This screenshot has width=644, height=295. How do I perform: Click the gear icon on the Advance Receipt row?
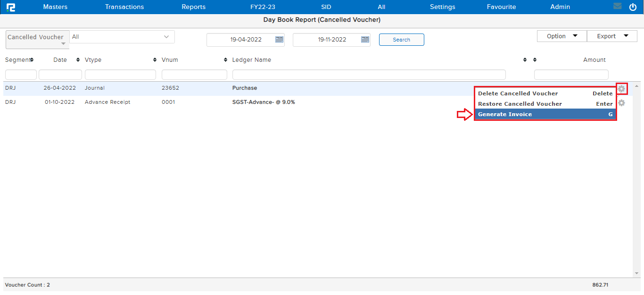[621, 102]
